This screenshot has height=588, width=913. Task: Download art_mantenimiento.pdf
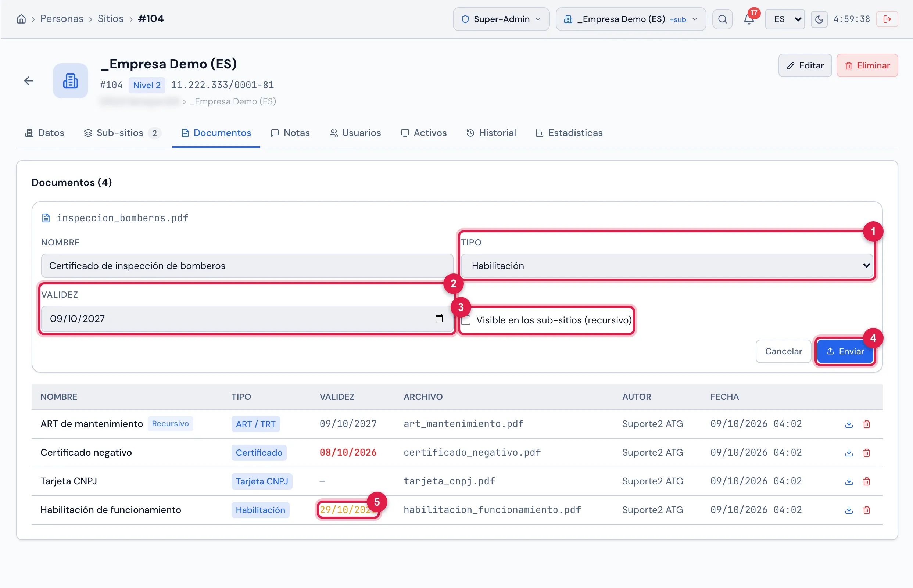click(x=848, y=424)
